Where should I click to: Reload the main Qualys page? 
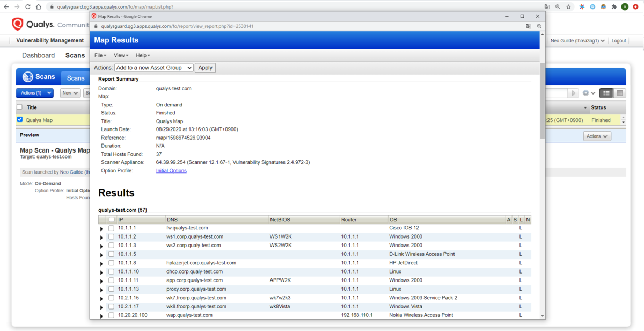[28, 7]
